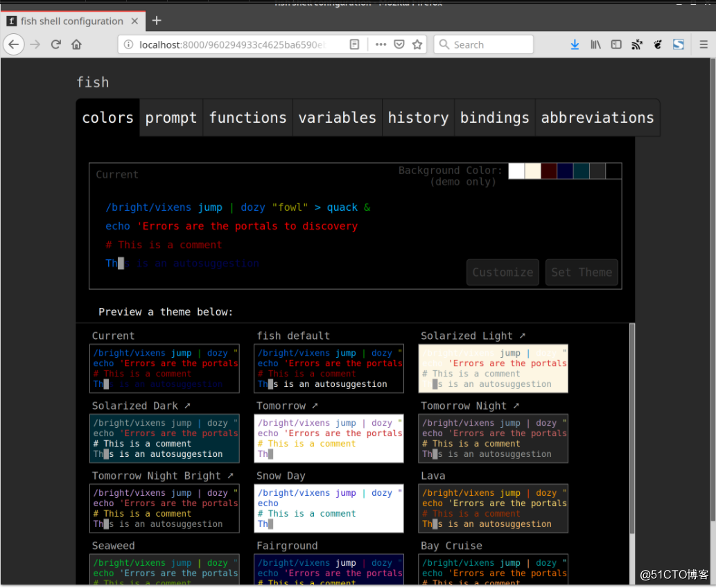Open the downloads arrow icon
The height and width of the screenshot is (588, 716).
[x=575, y=44]
